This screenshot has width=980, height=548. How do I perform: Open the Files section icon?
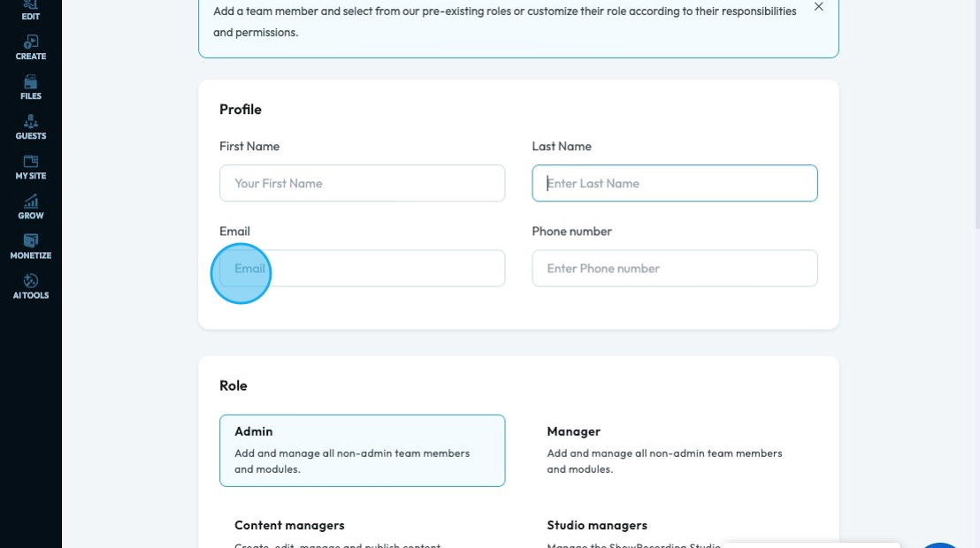pyautogui.click(x=30, y=87)
